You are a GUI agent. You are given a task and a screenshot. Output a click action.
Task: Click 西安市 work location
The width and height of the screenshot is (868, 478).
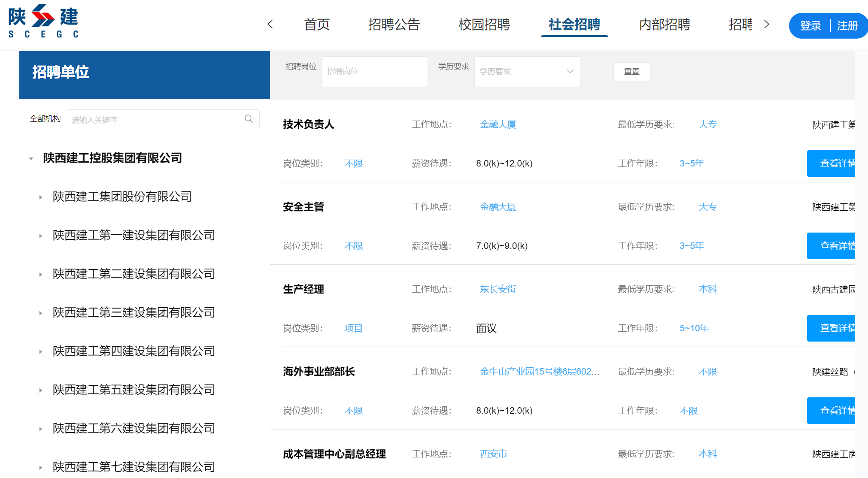[x=493, y=454]
